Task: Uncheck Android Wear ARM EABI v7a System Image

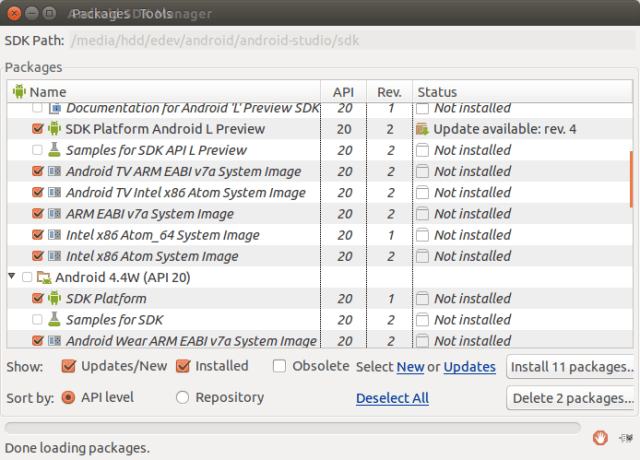Action: pyautogui.click(x=38, y=341)
